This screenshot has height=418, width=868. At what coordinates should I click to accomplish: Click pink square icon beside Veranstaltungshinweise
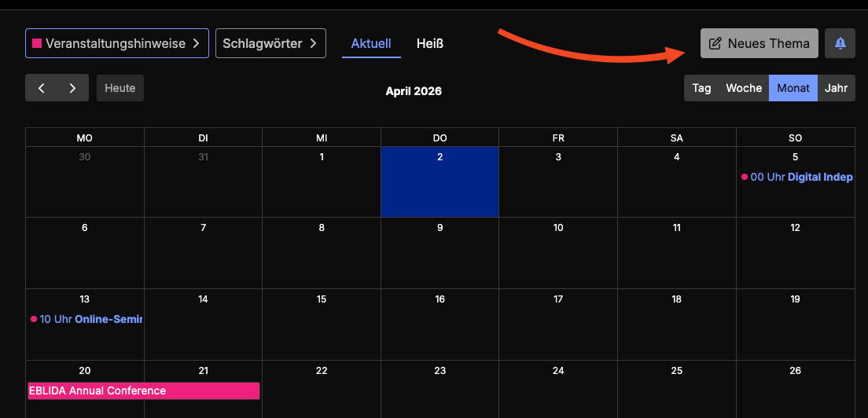coord(36,43)
